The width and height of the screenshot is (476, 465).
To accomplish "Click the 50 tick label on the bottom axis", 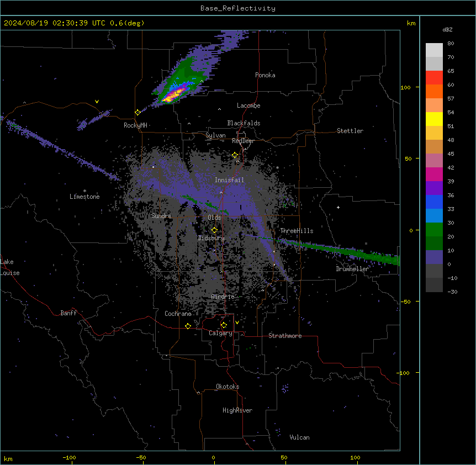I will [284, 457].
